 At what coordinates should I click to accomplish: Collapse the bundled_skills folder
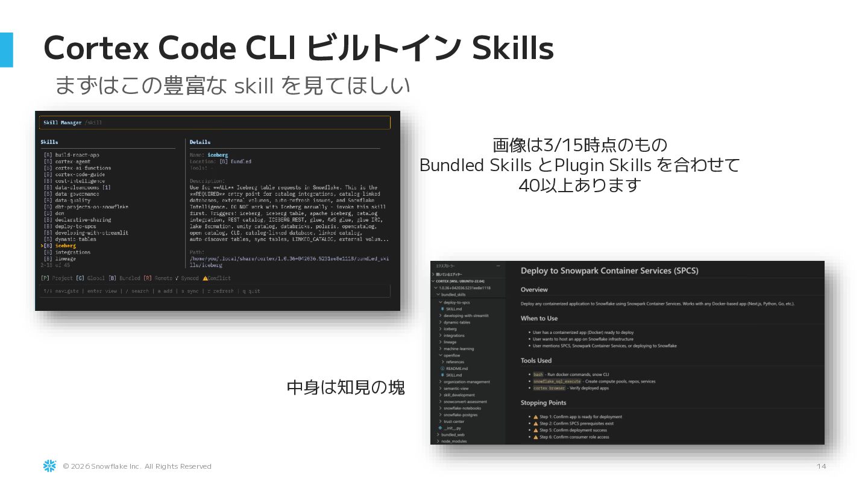tap(438, 295)
